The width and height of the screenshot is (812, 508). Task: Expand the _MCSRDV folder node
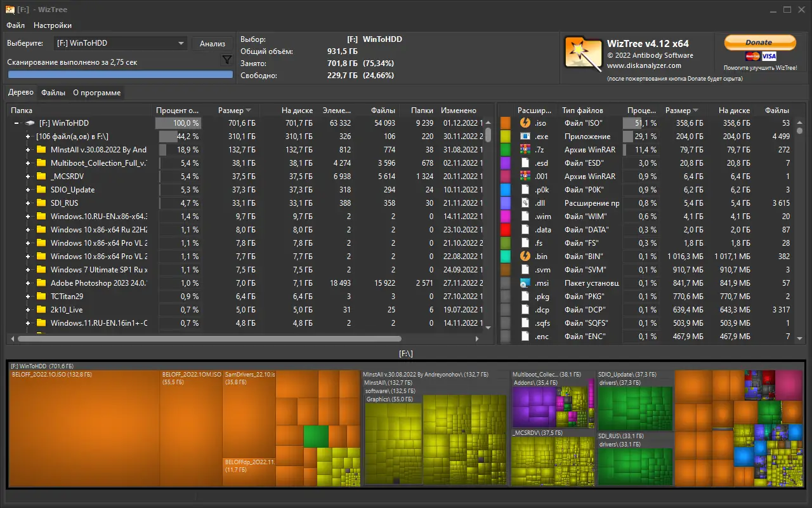(x=28, y=177)
